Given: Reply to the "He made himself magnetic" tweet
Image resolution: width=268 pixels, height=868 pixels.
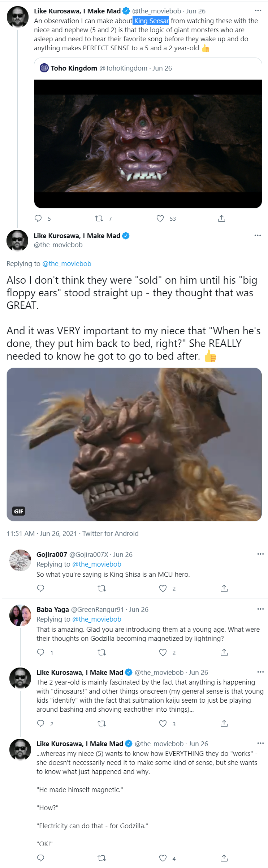Looking at the screenshot, I should 41,858.
